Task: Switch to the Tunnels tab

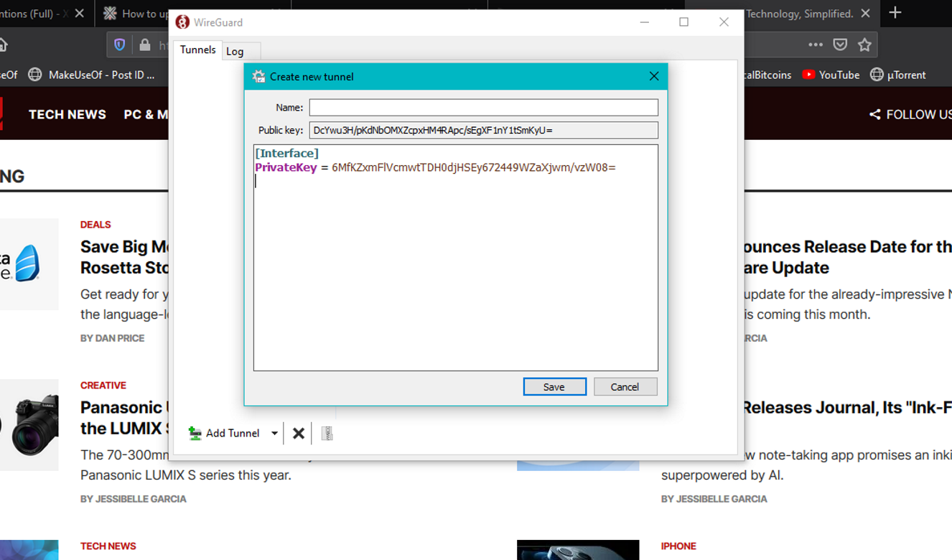Action: pos(197,50)
